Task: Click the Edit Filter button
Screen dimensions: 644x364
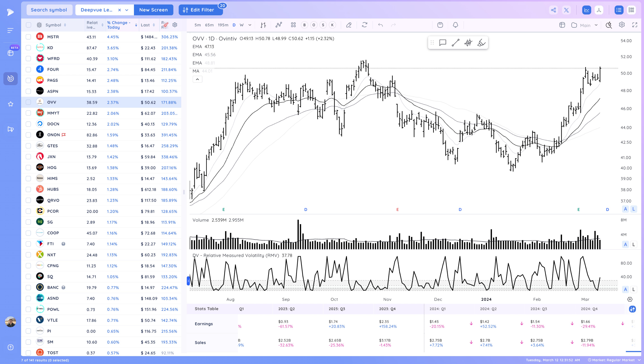Action: point(201,10)
